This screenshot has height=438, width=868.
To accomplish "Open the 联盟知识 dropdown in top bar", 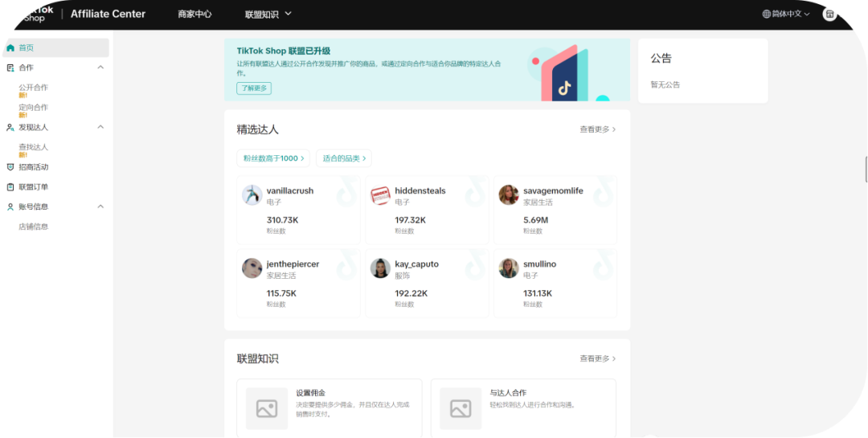I will (268, 14).
